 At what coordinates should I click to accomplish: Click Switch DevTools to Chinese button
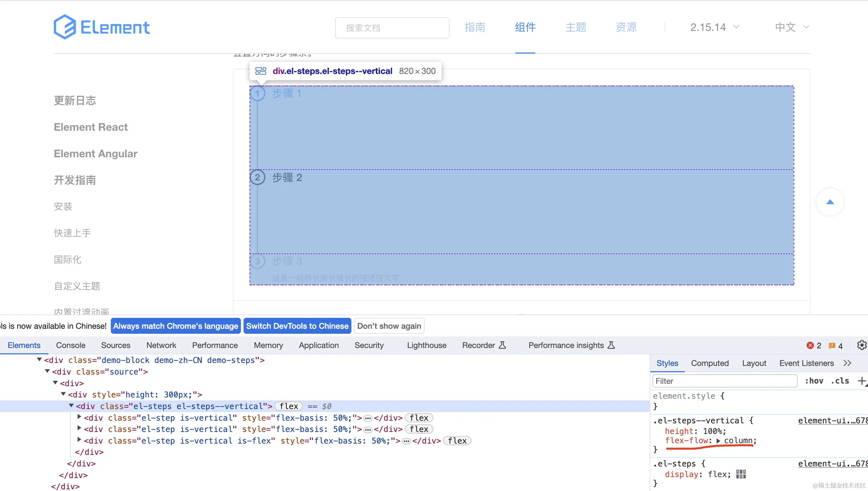(297, 326)
